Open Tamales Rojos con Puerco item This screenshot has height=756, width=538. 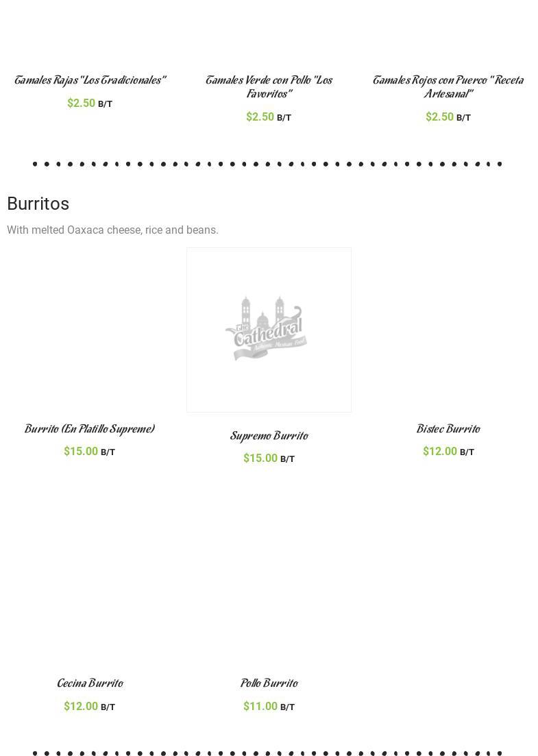click(448, 87)
